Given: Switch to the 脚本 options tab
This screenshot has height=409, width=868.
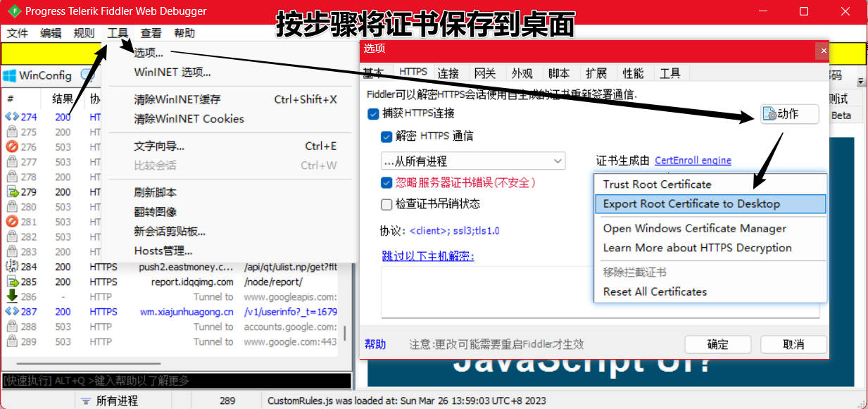Looking at the screenshot, I should click(559, 73).
